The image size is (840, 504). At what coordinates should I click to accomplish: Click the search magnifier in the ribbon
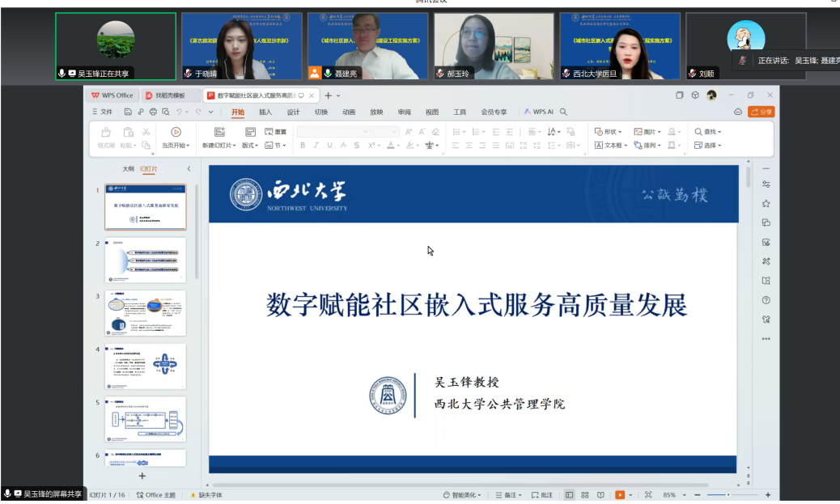[x=564, y=112]
